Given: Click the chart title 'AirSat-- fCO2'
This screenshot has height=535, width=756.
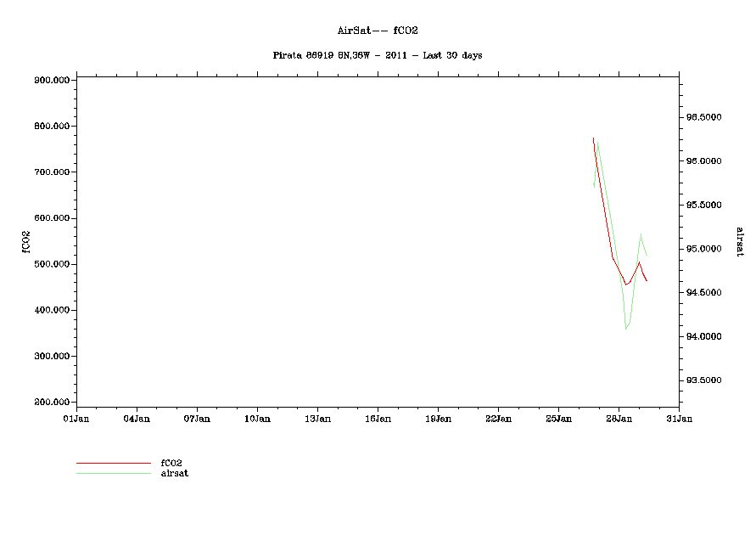Looking at the screenshot, I should click(378, 31).
